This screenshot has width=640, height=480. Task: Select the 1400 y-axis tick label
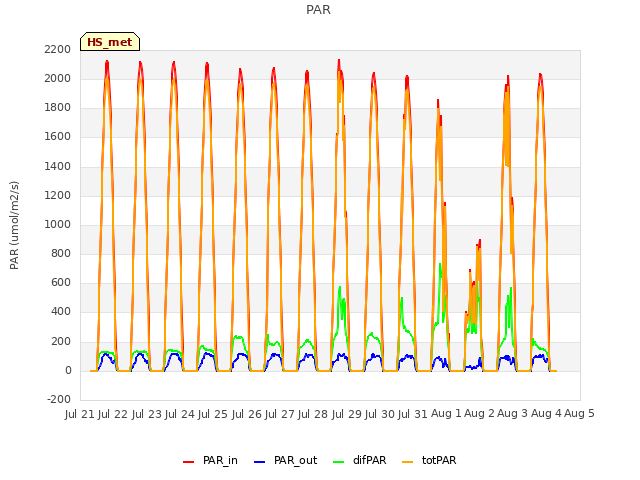(58, 166)
